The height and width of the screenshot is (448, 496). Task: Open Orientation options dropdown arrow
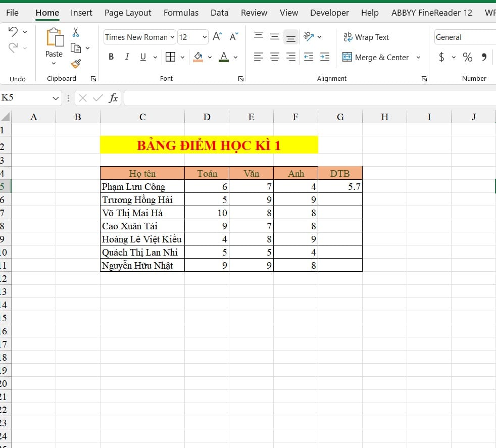click(320, 37)
